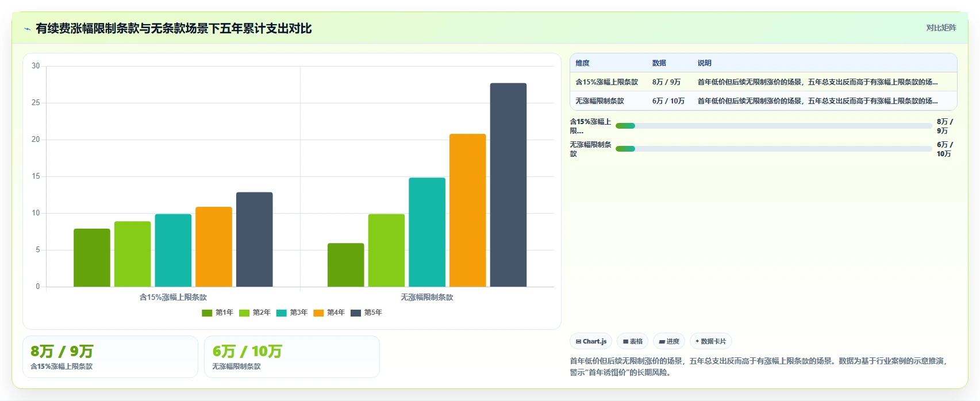Image resolution: width=980 pixels, height=401 pixels.
Task: Click the footnote text about 首年诱饵价
Action: (758, 367)
